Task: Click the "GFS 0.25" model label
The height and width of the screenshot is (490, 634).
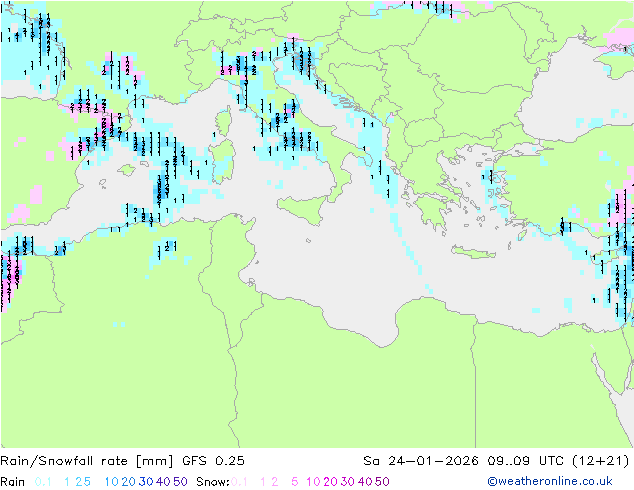Action: click(213, 461)
